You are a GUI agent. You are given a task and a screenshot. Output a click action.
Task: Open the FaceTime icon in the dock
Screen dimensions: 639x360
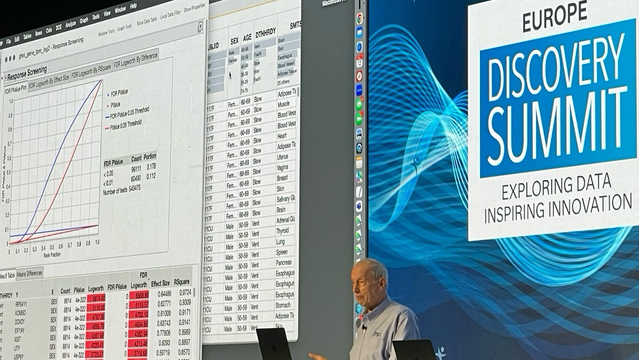(359, 119)
